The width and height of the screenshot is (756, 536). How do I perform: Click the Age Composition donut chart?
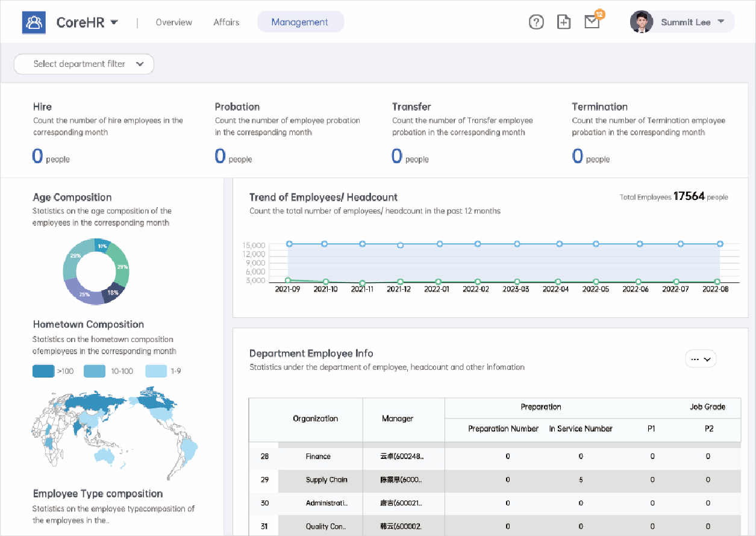point(96,270)
